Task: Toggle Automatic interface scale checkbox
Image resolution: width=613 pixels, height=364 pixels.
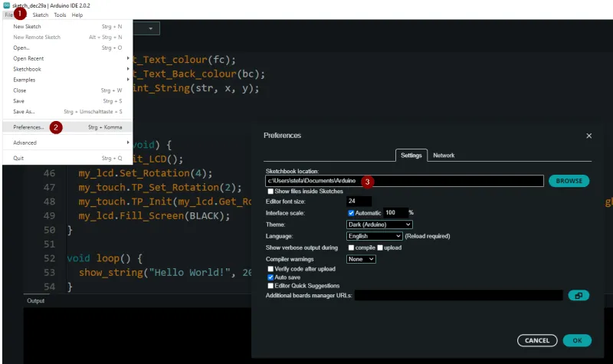Action: click(x=351, y=213)
